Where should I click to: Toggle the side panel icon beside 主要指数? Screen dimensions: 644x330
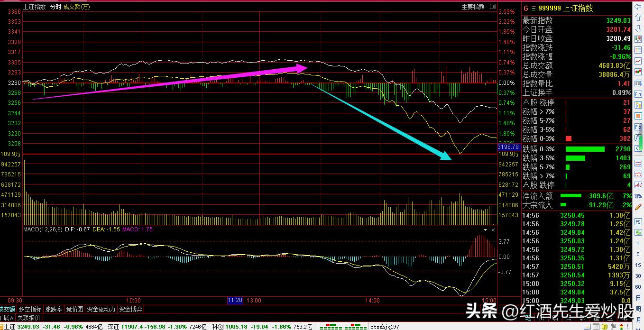tap(493, 7)
